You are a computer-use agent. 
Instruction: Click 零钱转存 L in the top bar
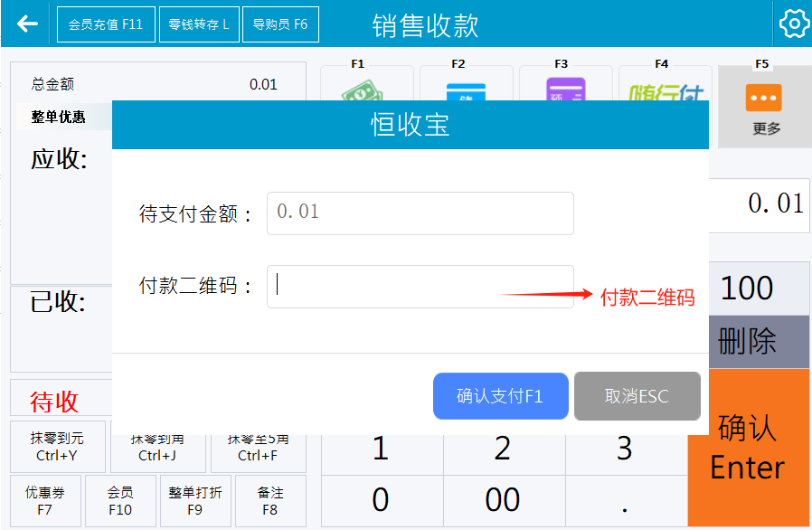tap(199, 24)
